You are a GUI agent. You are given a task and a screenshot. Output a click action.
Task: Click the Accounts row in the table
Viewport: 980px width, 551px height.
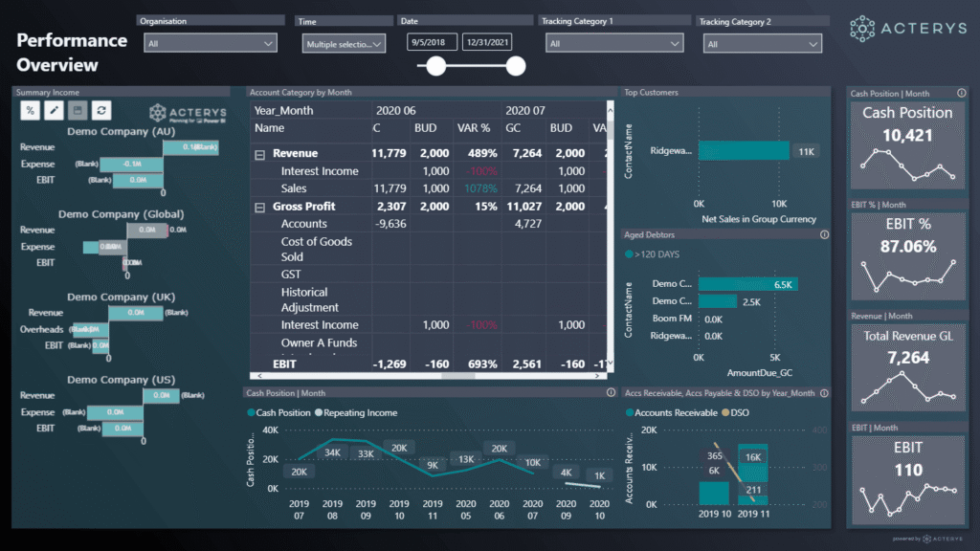coord(428,224)
